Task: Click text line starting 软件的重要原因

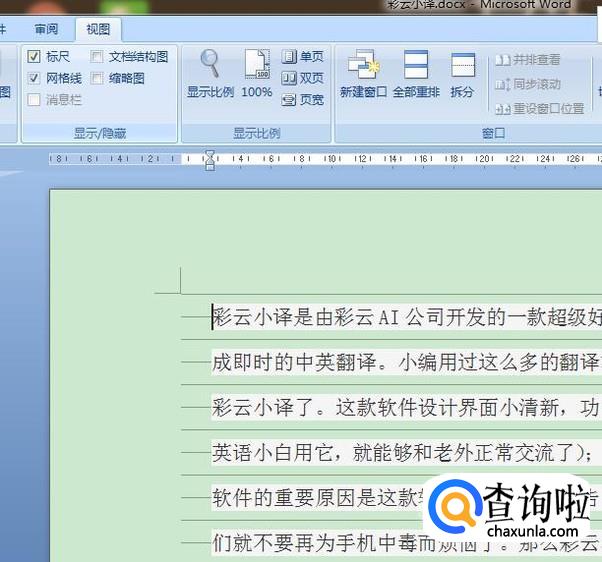Action: (x=318, y=498)
